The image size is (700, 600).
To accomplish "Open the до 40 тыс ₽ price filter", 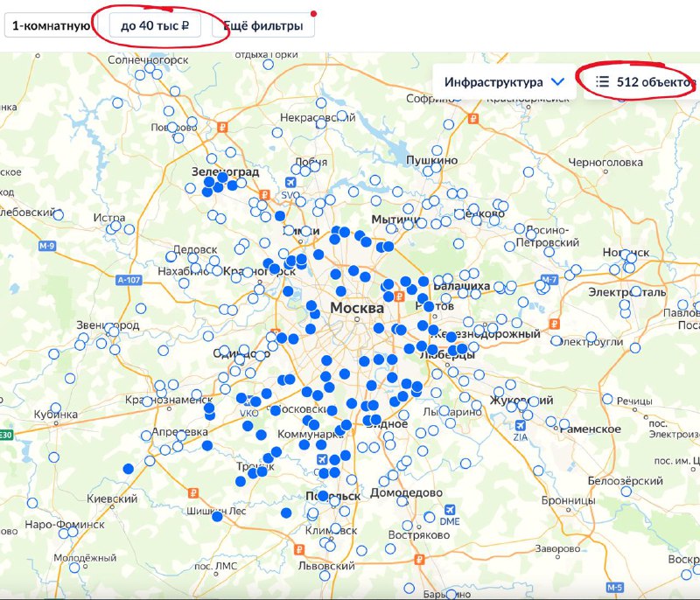I will click(155, 25).
